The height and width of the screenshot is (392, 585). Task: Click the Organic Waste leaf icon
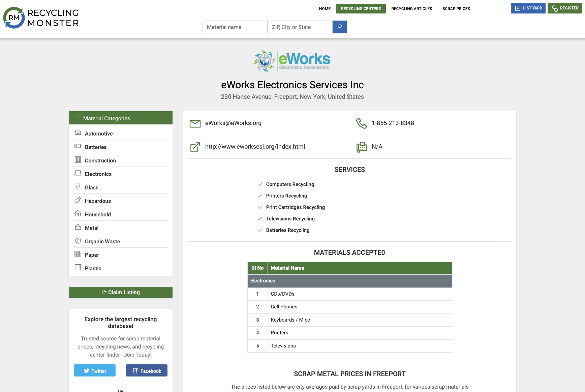[x=78, y=241]
